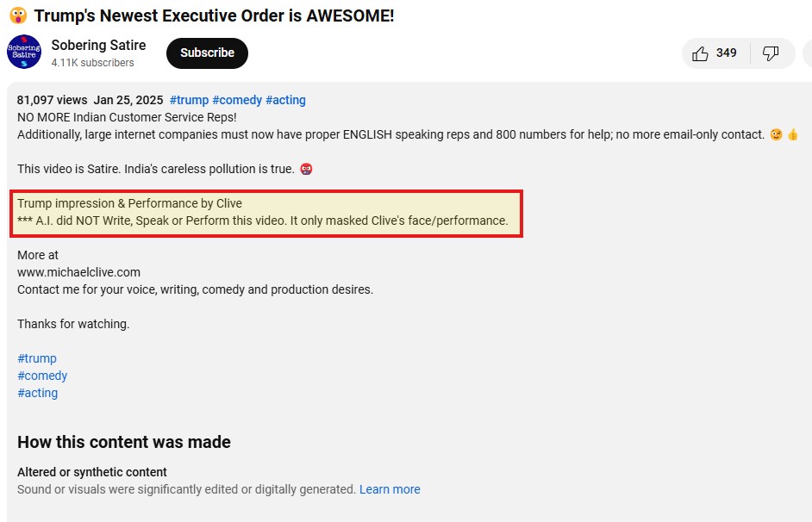Subscribe to the Sobering Satire channel
812x522 pixels.
click(x=207, y=53)
